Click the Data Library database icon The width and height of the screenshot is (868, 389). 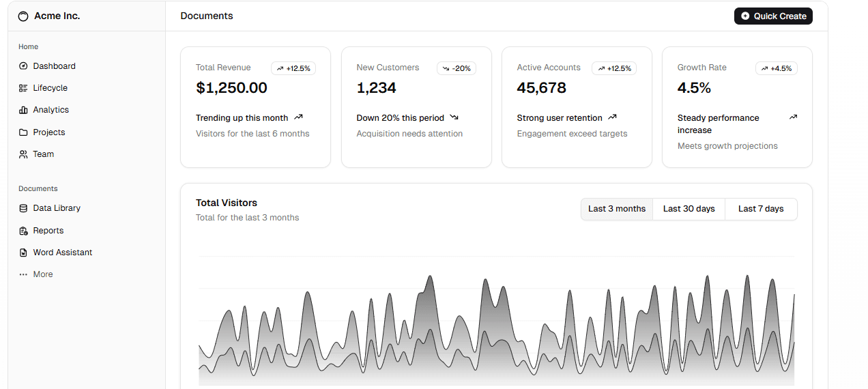[x=23, y=208]
